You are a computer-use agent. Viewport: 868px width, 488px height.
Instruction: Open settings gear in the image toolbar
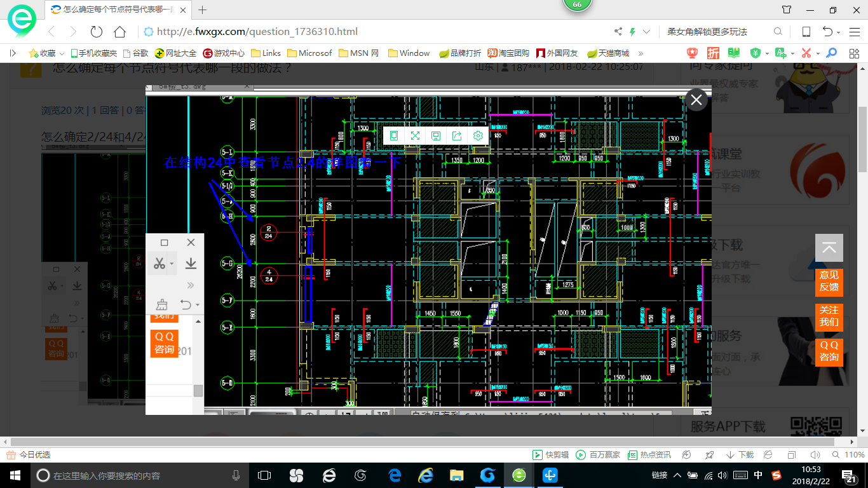(x=478, y=135)
